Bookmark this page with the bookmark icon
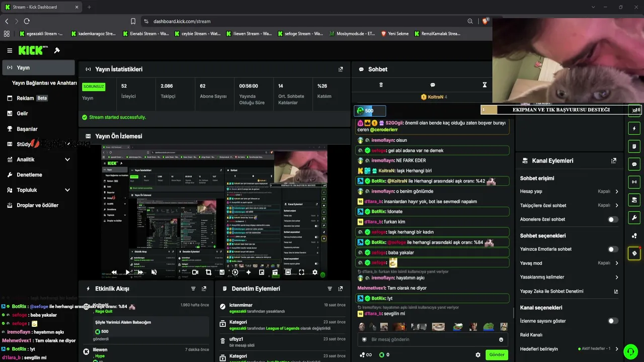 click(133, 21)
